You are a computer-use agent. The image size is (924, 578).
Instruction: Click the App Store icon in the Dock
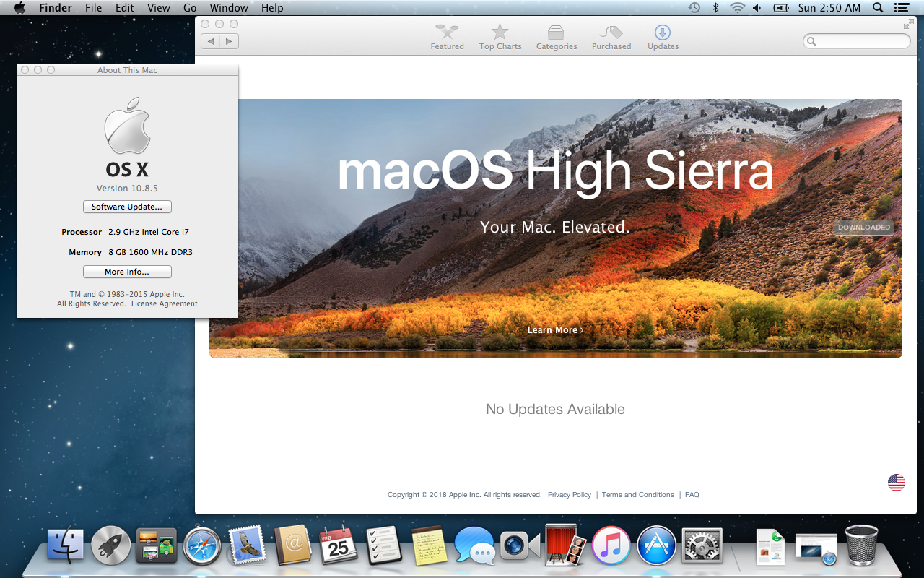[x=656, y=545]
